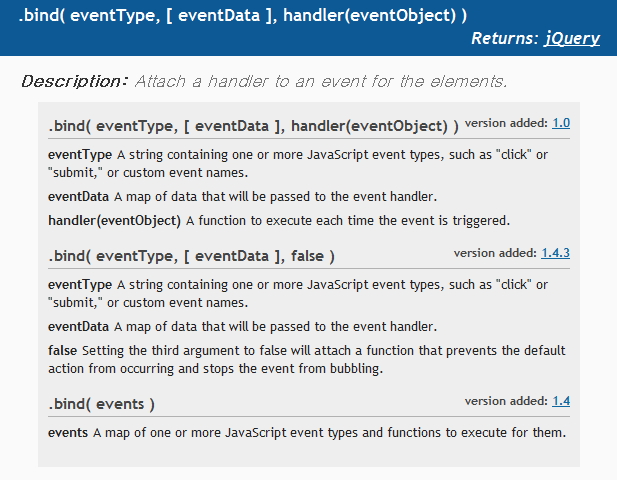
Task: Click the 'Returns:' label in header
Action: click(505, 38)
